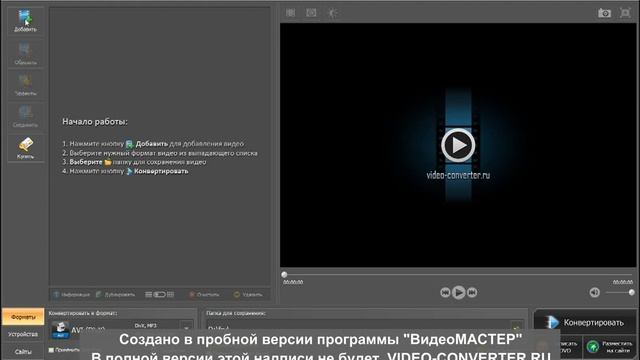Open the AVI output format dropdown
The image size is (640, 360).
[x=186, y=328]
